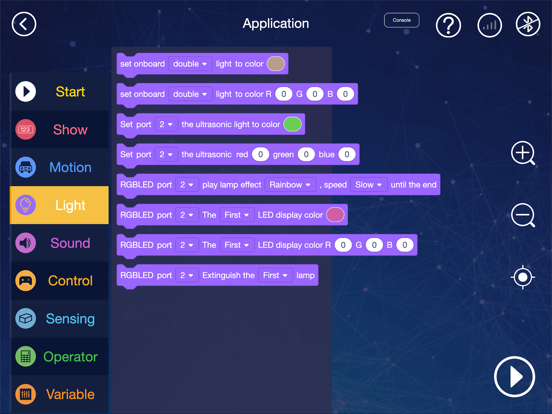Viewport: 552px width, 414px height.
Task: Switch to the Sound category label
Action: [70, 243]
